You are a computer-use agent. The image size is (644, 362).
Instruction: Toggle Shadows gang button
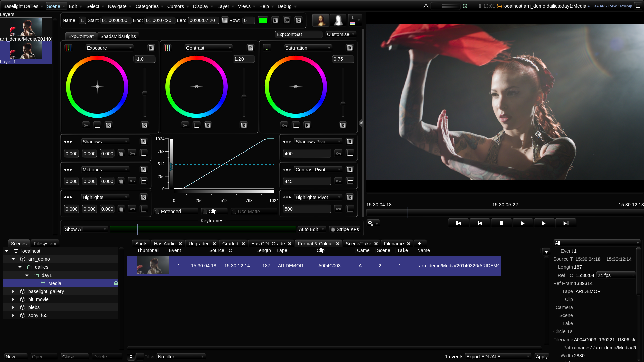point(121,154)
